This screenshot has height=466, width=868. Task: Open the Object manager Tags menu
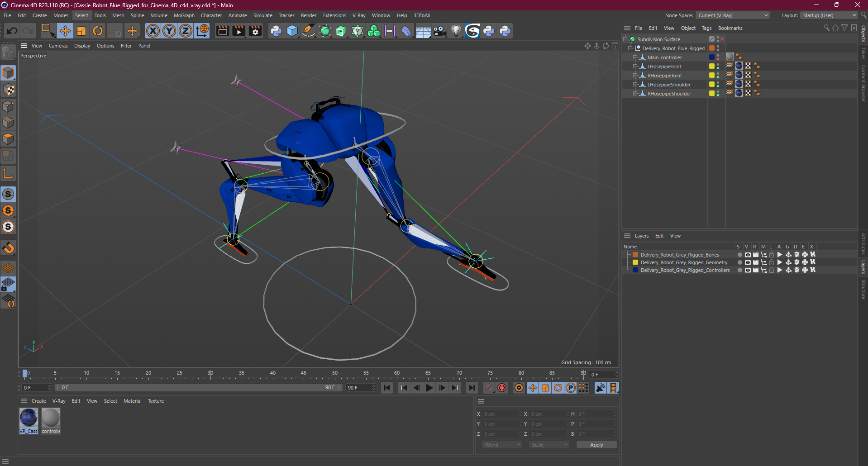(x=706, y=28)
